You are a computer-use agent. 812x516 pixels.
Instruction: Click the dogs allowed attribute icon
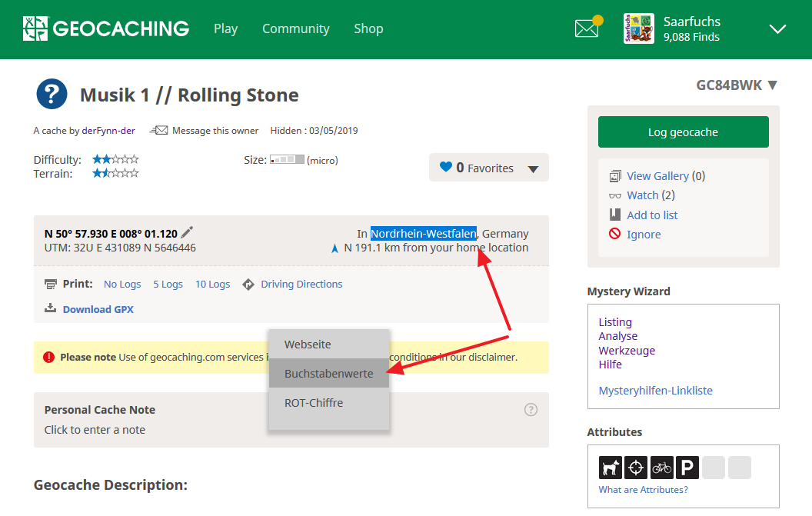(611, 468)
